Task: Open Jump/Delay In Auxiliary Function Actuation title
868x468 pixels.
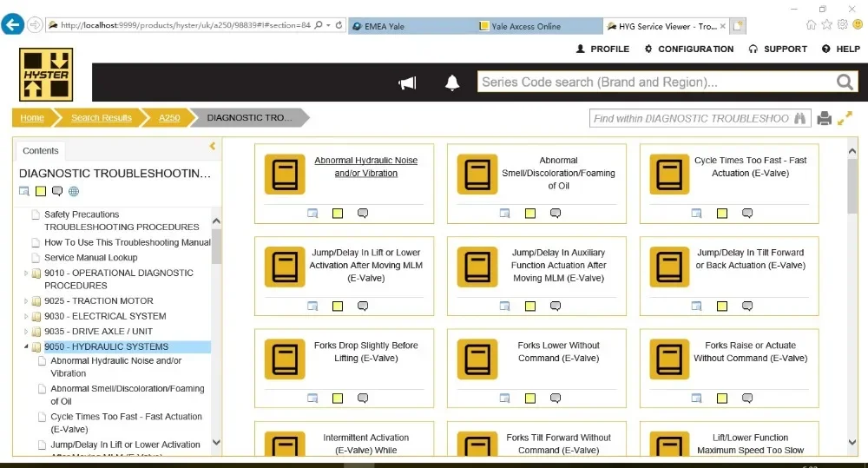Action: [x=558, y=266]
